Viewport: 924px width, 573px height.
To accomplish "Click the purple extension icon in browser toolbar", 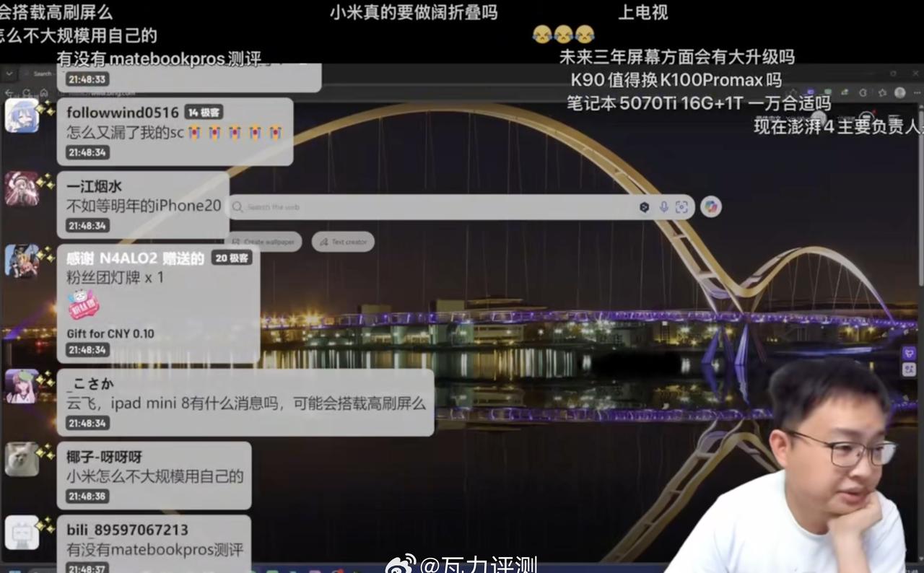I will [x=811, y=92].
